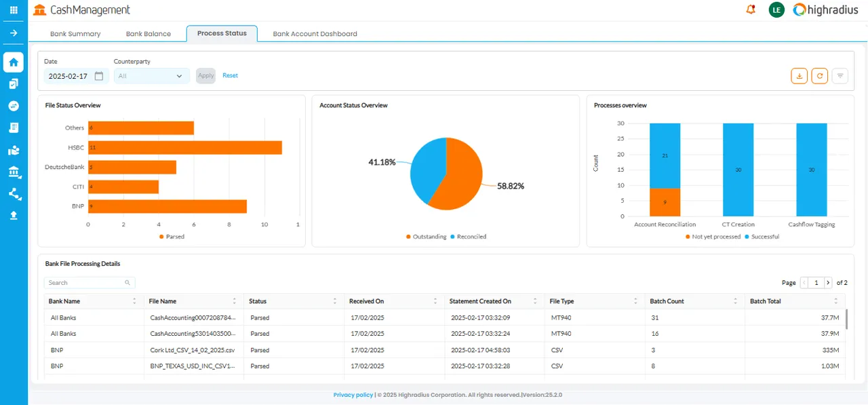Screen dimensions: 868x405
Task: Open the Counterparty dropdown
Action: pos(152,76)
